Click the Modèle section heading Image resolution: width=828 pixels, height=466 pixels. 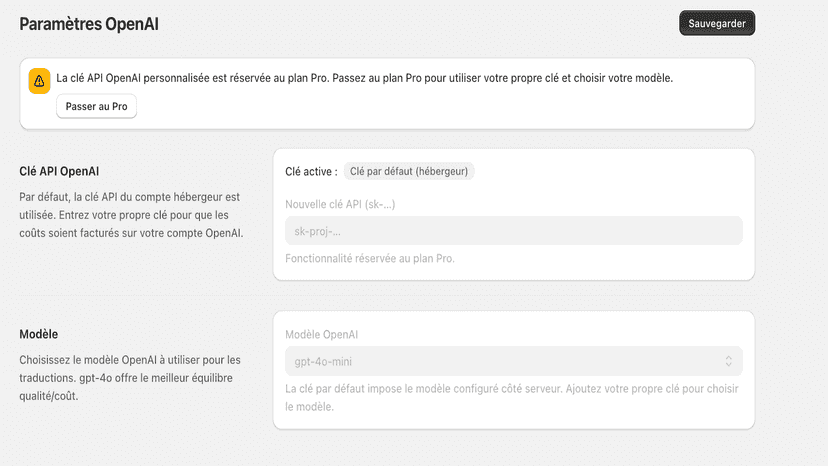pyautogui.click(x=39, y=334)
